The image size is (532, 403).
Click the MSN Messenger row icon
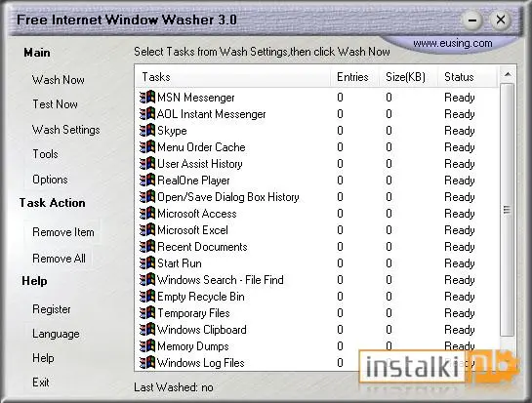point(147,98)
